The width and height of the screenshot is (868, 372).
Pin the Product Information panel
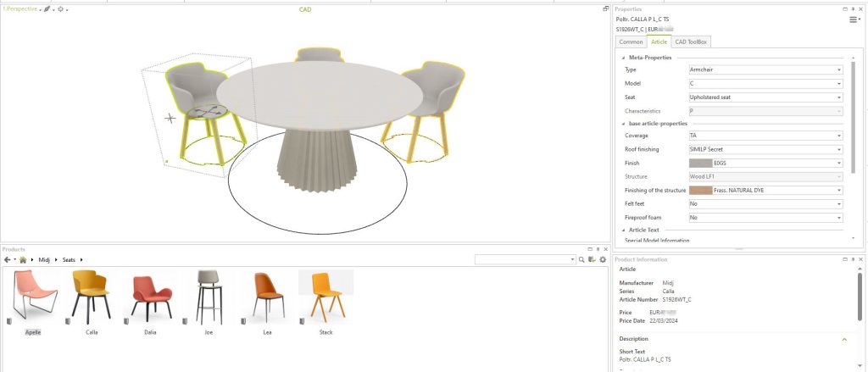point(853,259)
